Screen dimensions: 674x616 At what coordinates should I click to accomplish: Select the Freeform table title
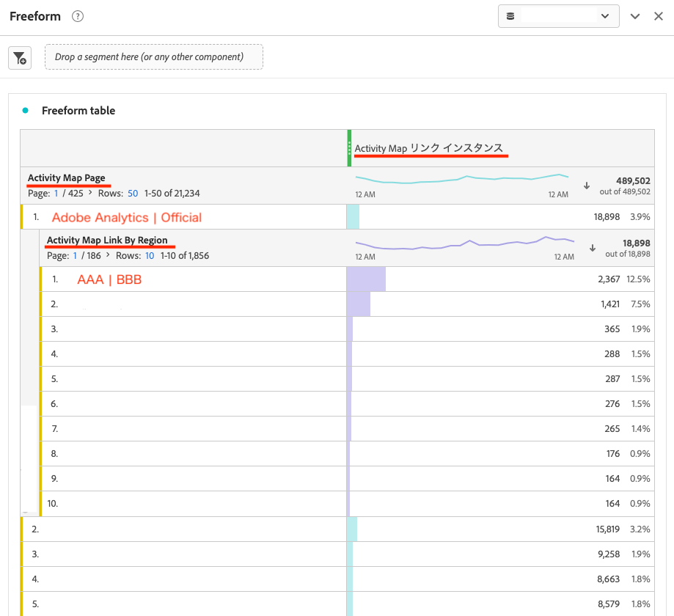[78, 111]
